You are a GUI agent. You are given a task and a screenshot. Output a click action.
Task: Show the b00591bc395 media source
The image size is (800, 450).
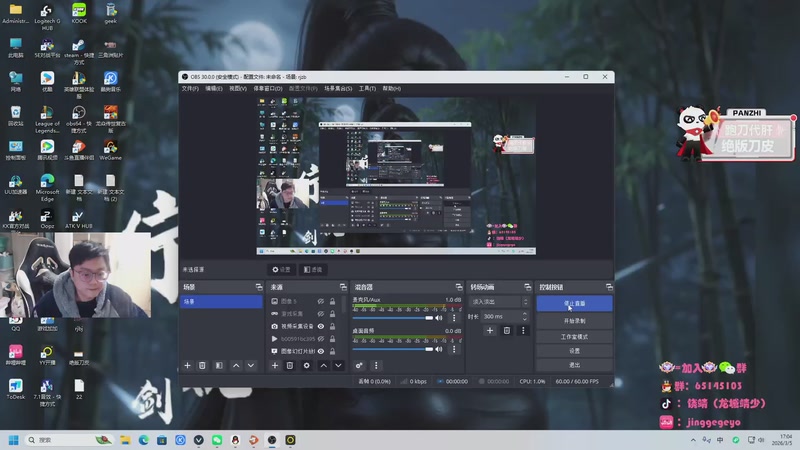click(x=321, y=338)
